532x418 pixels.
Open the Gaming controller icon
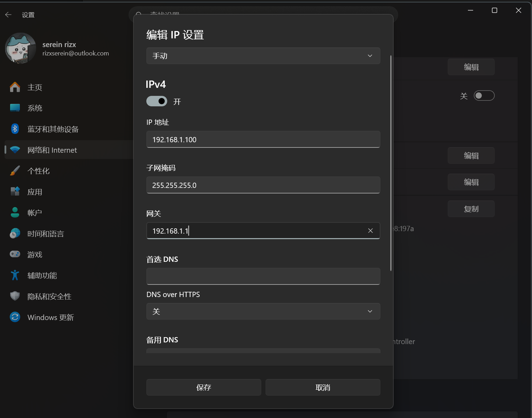15,254
